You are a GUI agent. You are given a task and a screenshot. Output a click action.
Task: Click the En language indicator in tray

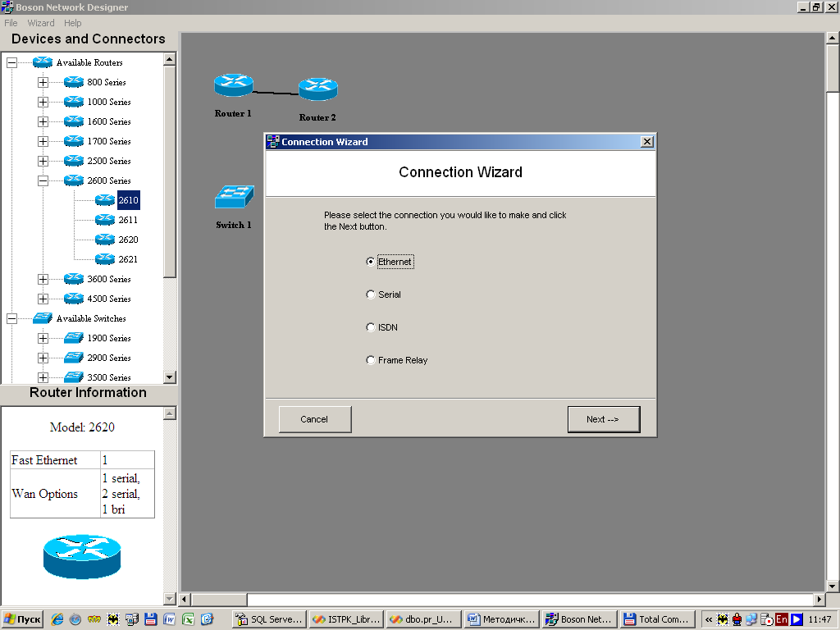[782, 619]
